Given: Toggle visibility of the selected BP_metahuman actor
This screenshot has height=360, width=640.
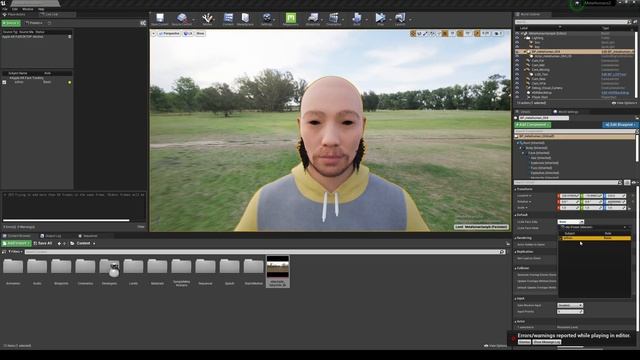Looking at the screenshot, I should 517,52.
